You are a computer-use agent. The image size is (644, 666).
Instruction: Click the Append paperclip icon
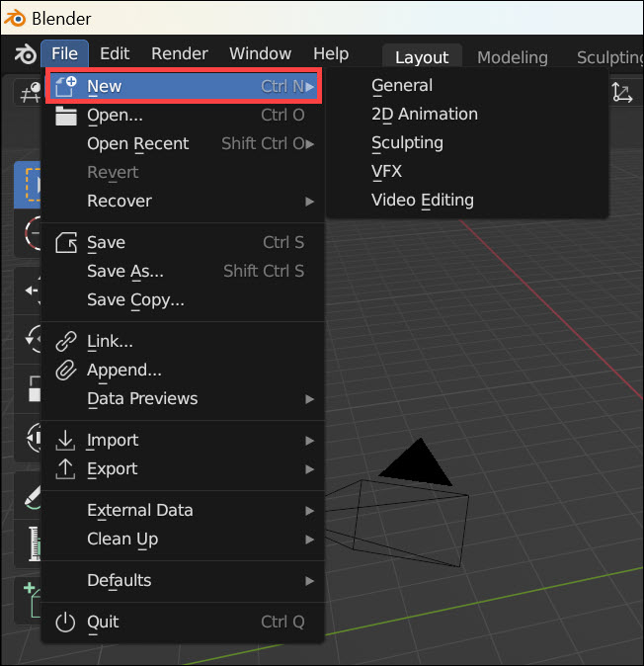coord(66,370)
